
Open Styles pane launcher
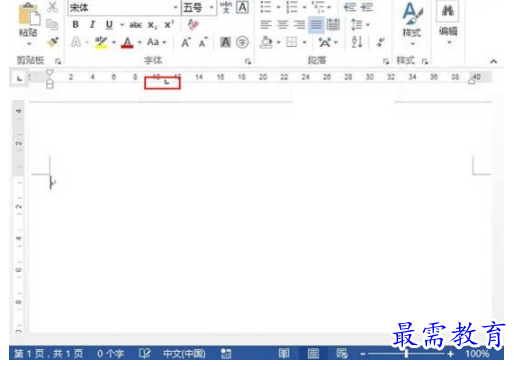click(425, 61)
